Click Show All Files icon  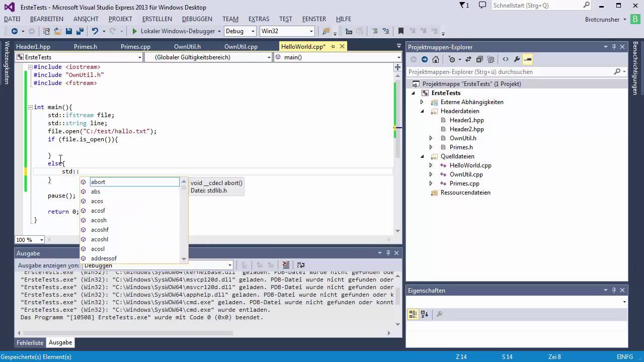pyautogui.click(x=491, y=59)
